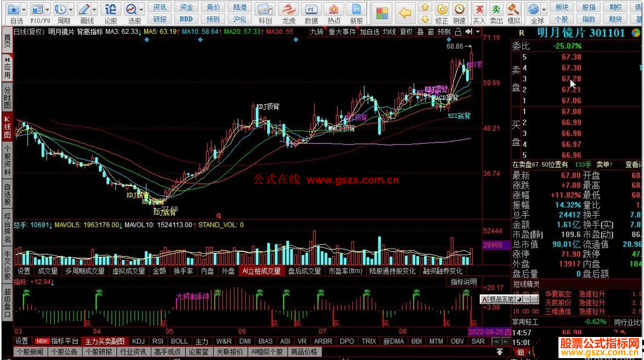Activate the 画线 pencil drawing tool
Screen dimensions: 644x360
pos(84,9)
